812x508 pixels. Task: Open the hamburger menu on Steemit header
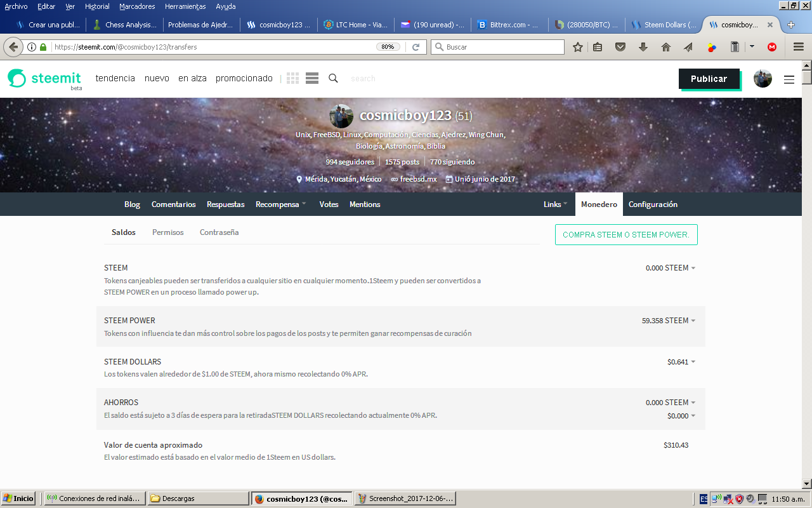(x=789, y=79)
